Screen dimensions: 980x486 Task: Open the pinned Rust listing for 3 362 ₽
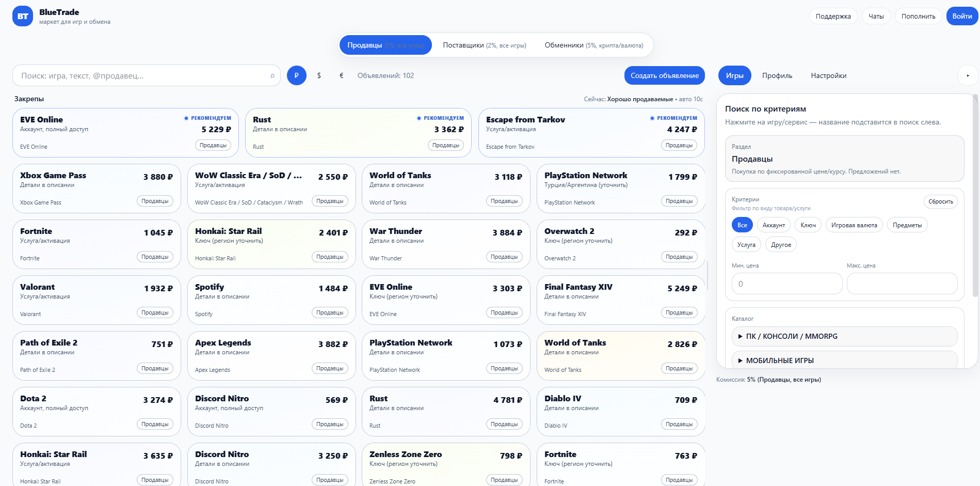358,133
